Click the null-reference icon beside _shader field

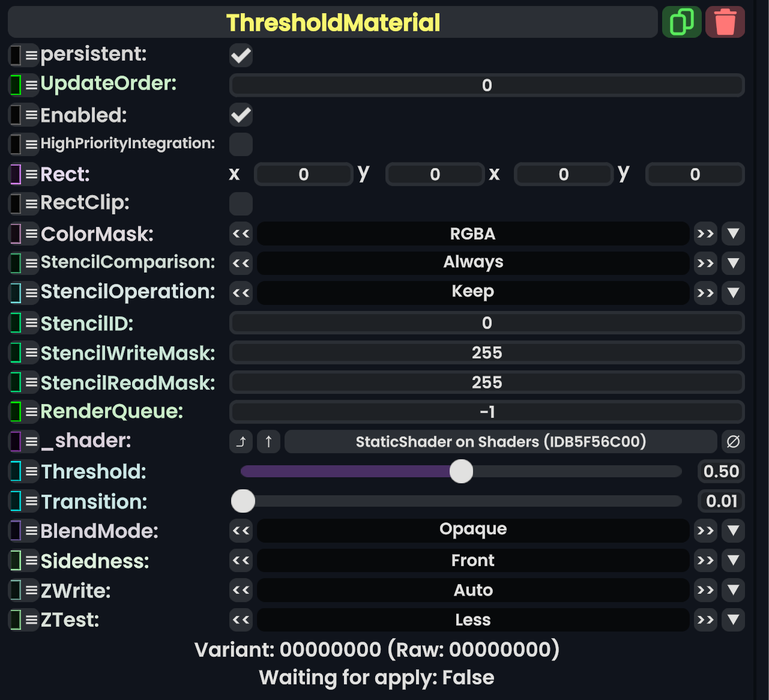coord(733,442)
